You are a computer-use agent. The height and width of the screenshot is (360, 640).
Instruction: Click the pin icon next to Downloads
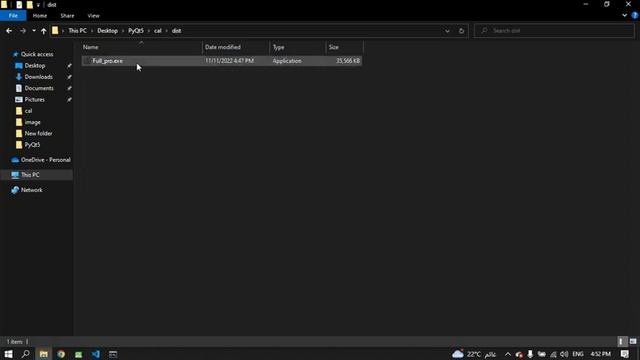click(x=69, y=77)
